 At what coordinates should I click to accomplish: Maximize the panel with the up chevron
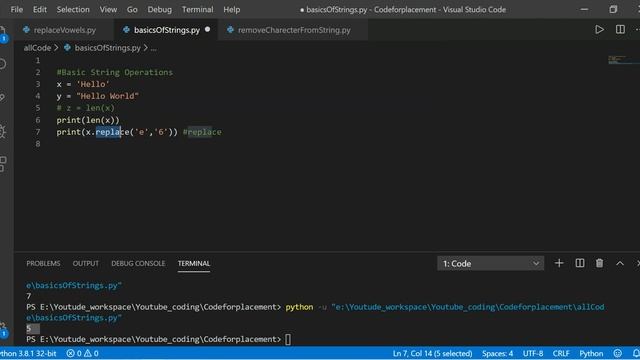coord(620,263)
